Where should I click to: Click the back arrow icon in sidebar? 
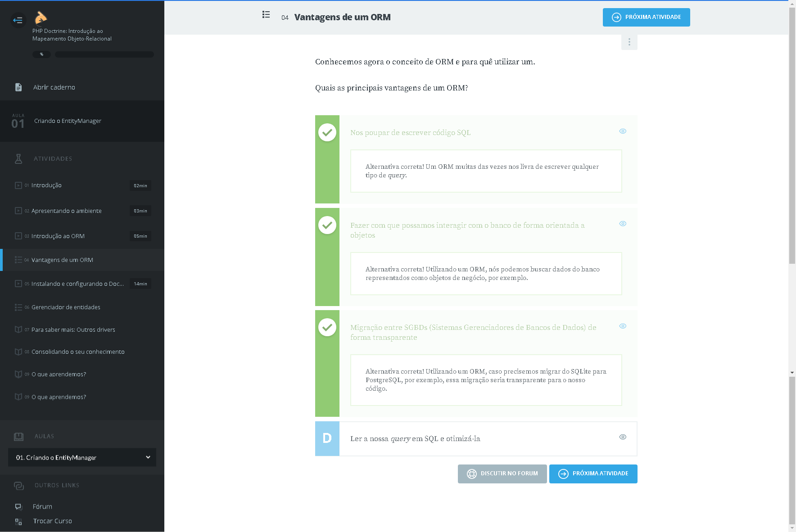pos(18,20)
